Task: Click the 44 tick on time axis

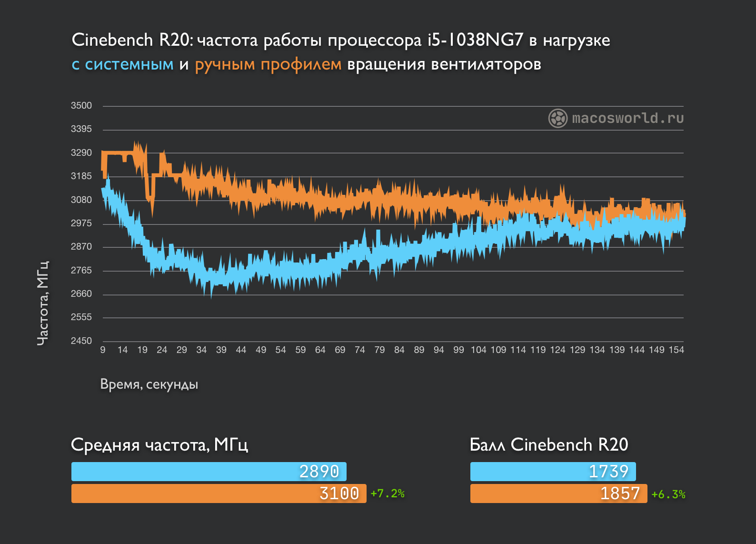Action: (241, 350)
